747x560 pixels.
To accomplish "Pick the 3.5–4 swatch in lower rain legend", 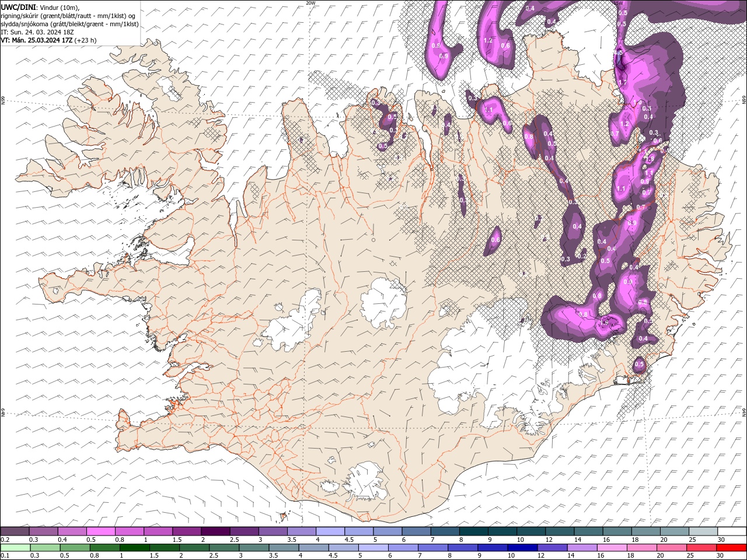I will click(284, 548).
